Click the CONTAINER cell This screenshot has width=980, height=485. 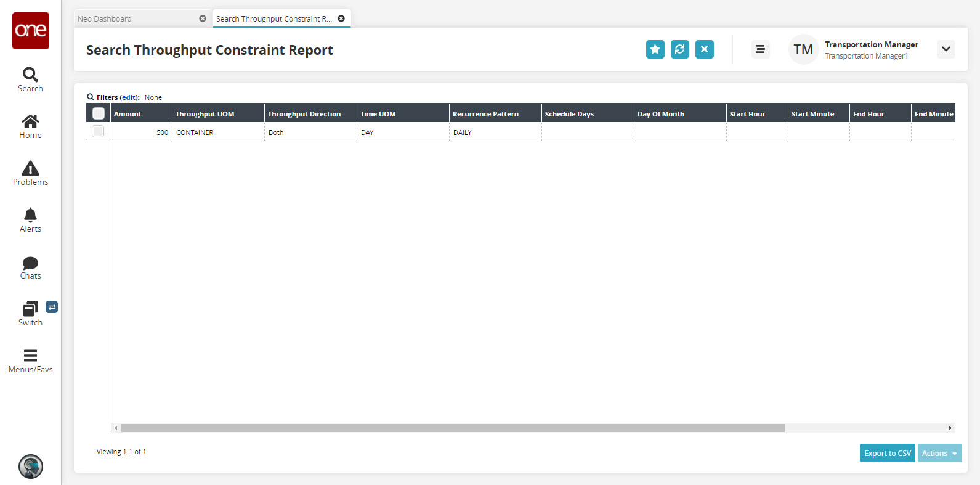(218, 132)
